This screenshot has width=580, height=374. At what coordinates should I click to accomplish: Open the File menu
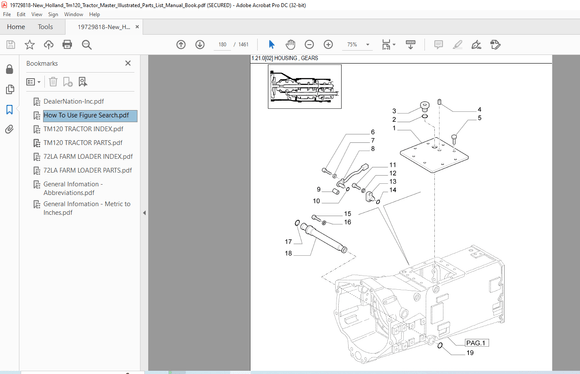7,14
